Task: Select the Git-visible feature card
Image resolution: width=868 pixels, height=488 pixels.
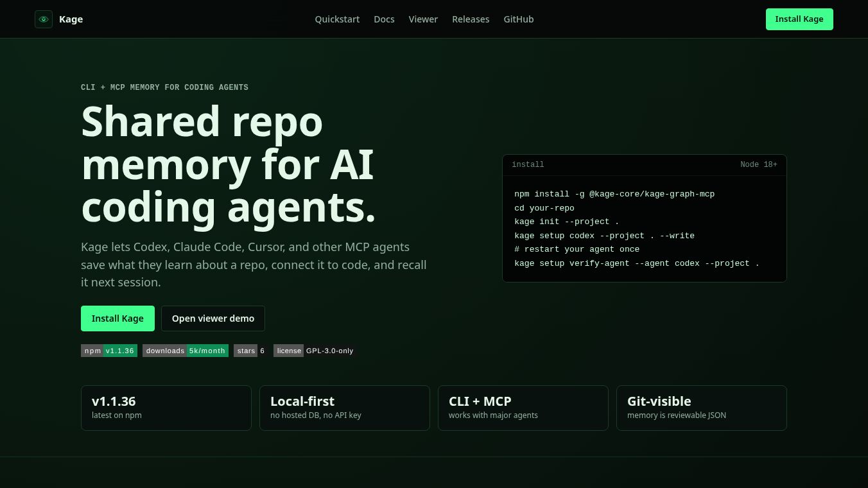Action: coord(702,408)
